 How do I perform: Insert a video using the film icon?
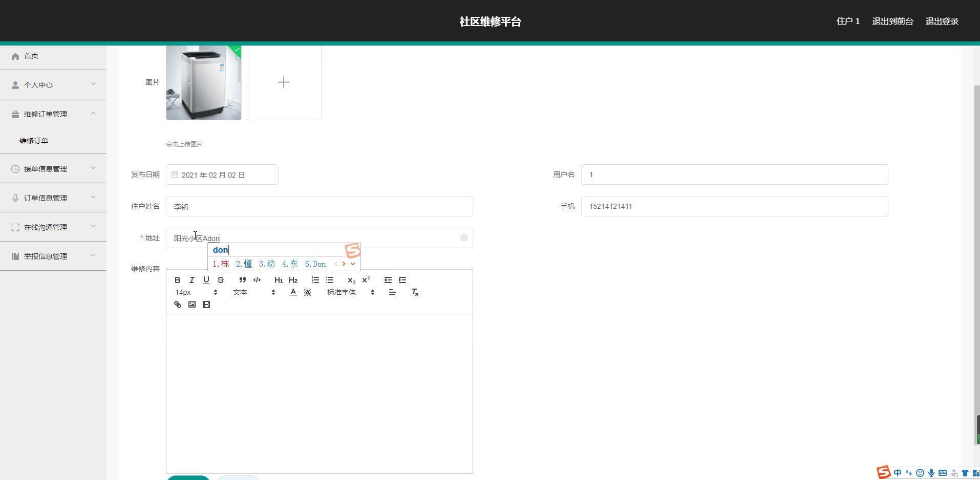point(206,304)
